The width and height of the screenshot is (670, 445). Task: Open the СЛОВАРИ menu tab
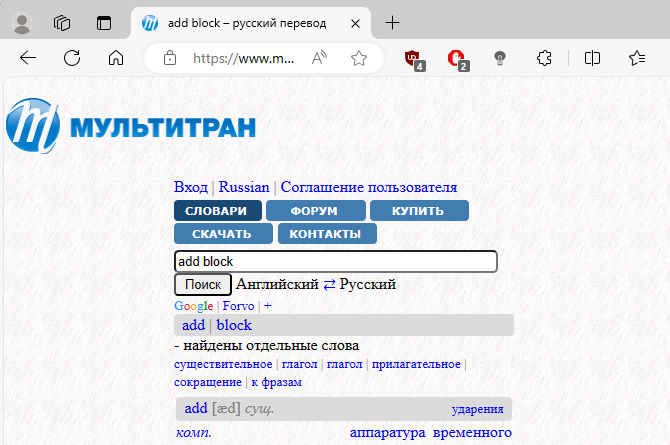point(218,211)
